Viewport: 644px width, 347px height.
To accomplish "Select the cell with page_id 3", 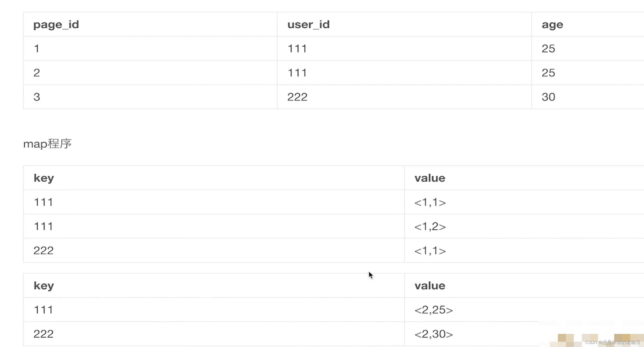I will (37, 97).
